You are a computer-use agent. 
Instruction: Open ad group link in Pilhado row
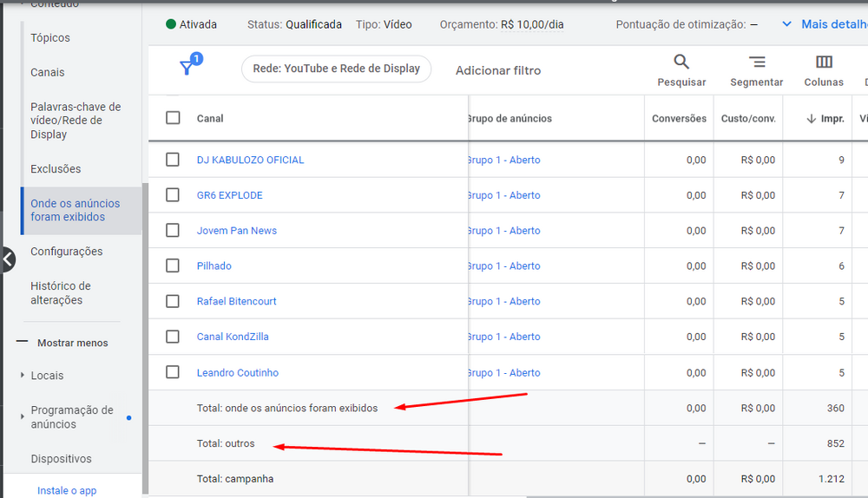(504, 266)
